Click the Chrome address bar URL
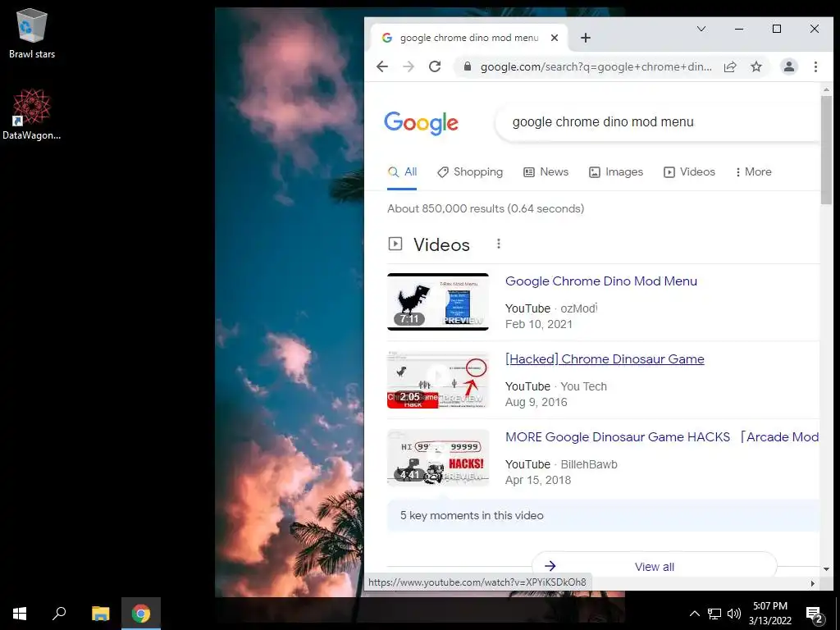This screenshot has width=840, height=630. click(x=596, y=67)
